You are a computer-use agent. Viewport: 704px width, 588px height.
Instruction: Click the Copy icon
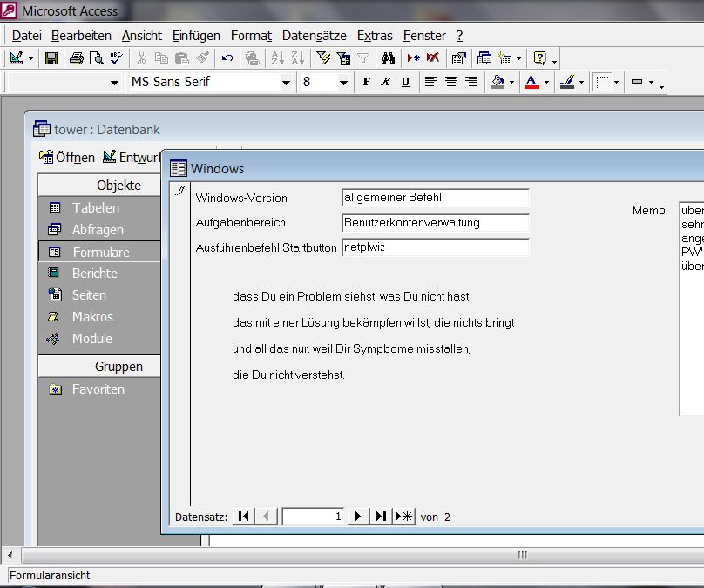point(161,58)
